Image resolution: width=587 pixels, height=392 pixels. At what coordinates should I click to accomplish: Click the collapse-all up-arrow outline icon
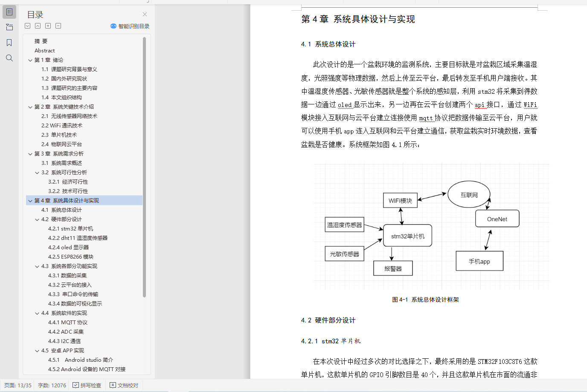[38, 26]
